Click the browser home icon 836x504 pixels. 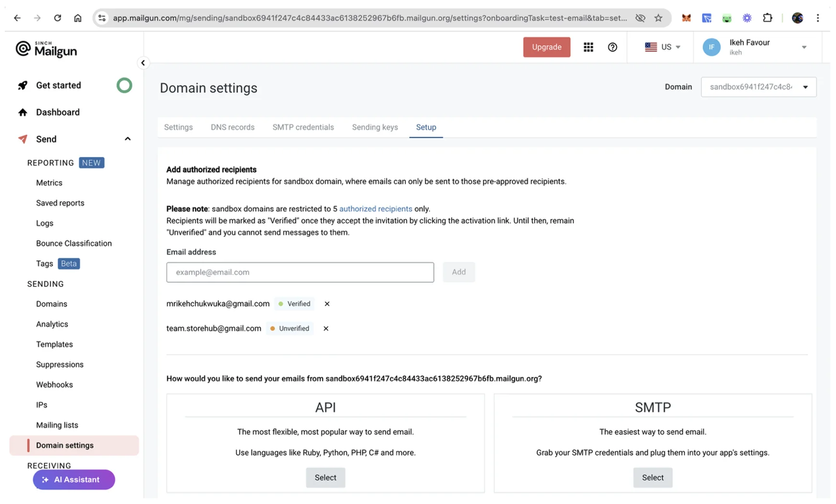point(77,18)
